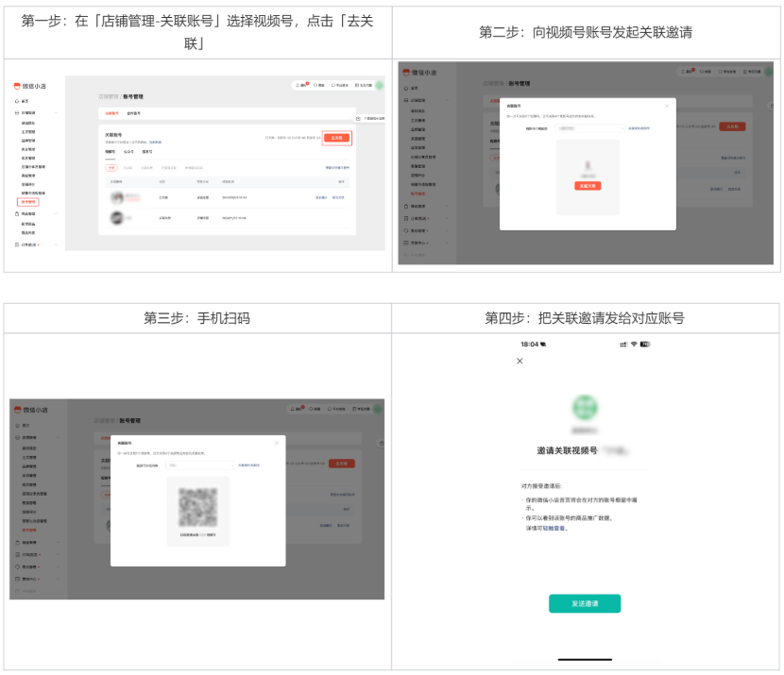784x675 pixels.
Task: Open the 轻触查看 details link
Action: click(554, 529)
